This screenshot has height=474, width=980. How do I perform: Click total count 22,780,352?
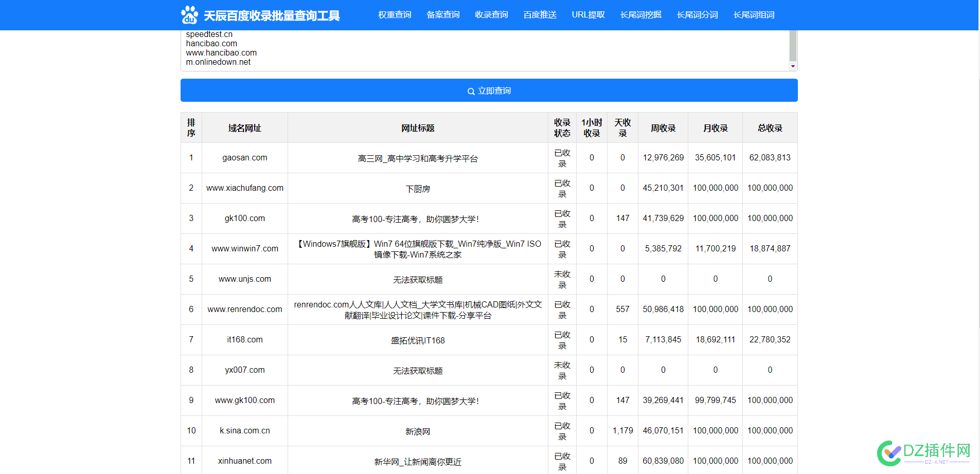[x=770, y=340]
